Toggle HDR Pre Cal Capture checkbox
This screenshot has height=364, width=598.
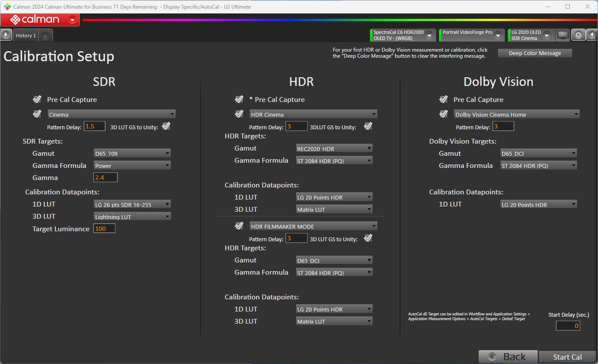pyautogui.click(x=239, y=99)
